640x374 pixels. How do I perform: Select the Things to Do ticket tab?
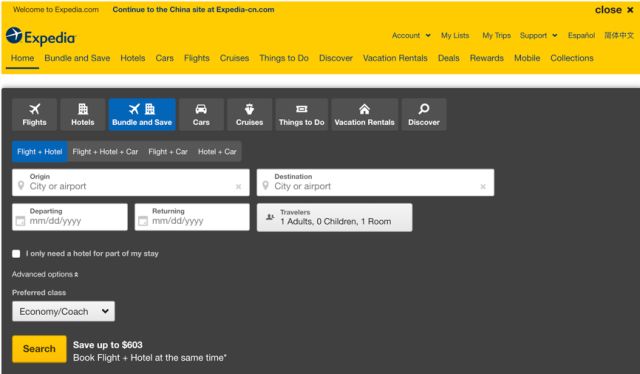coord(302,114)
